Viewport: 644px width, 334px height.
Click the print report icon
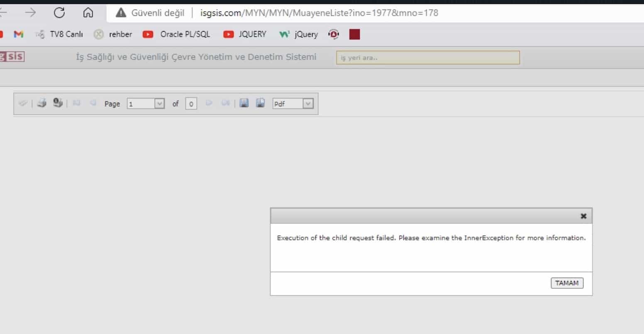click(41, 103)
